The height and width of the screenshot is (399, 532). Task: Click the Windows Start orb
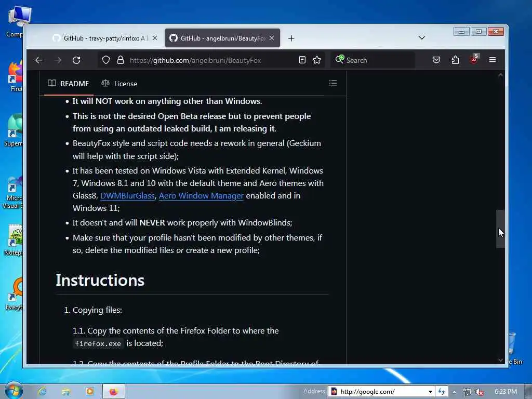14,391
